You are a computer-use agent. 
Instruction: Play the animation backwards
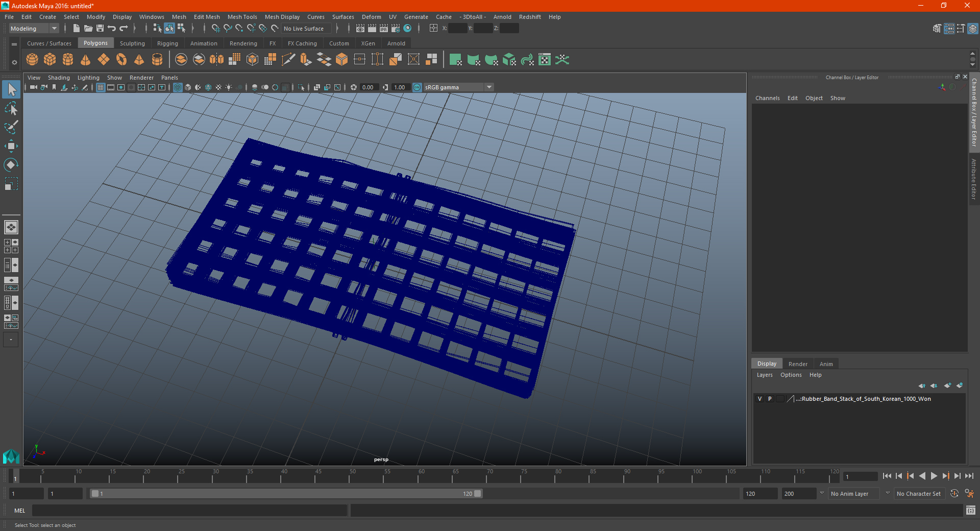(x=922, y=476)
